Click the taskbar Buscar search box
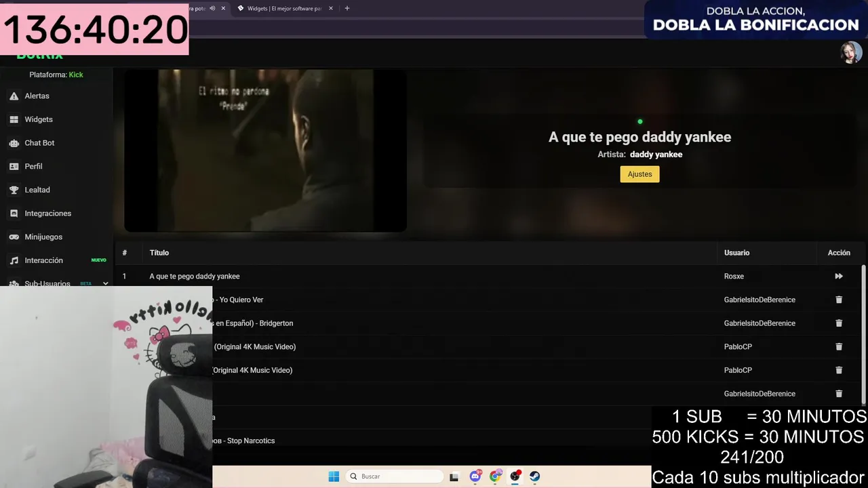The width and height of the screenshot is (868, 488). click(x=395, y=476)
